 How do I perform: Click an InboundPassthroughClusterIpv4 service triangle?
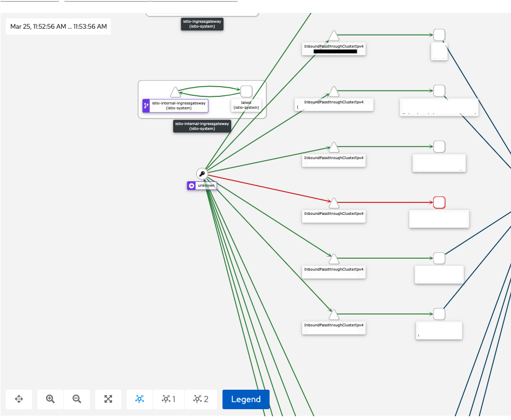point(333,147)
